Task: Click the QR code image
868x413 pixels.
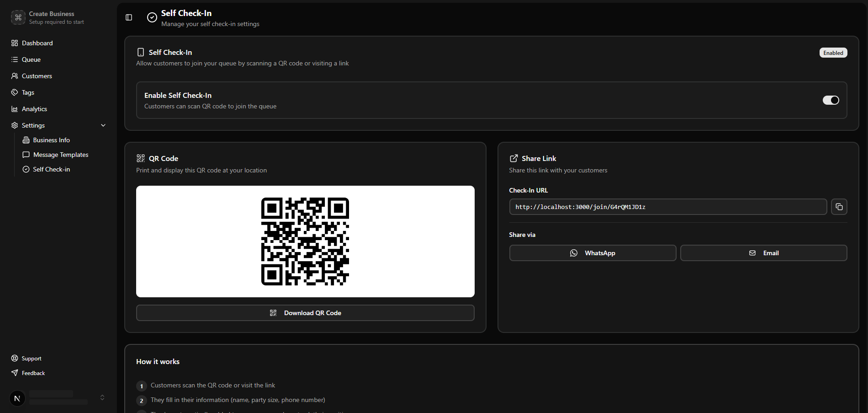Action: [305, 241]
